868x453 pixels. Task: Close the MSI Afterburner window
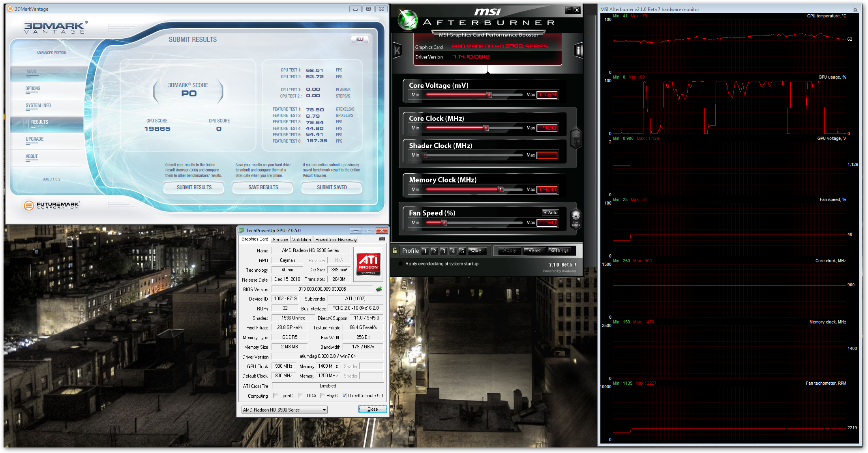(x=577, y=10)
